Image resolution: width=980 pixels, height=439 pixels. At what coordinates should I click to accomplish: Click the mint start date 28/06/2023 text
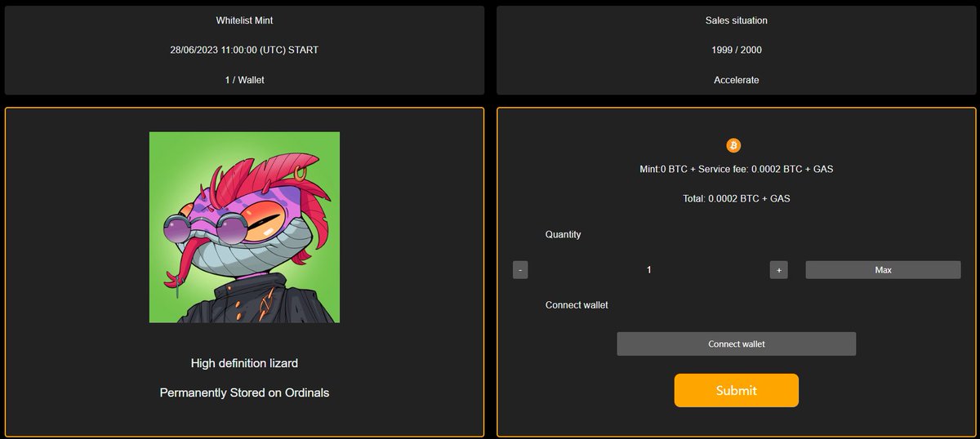click(244, 50)
